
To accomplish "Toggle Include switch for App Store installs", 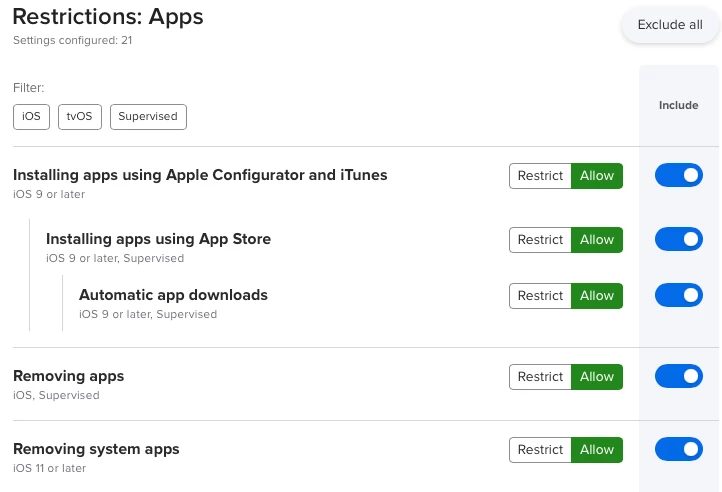I will click(x=679, y=239).
